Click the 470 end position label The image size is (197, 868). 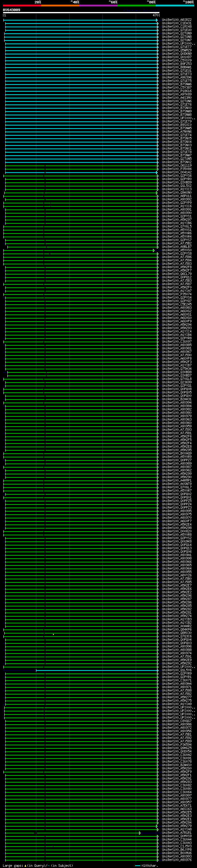(155, 15)
